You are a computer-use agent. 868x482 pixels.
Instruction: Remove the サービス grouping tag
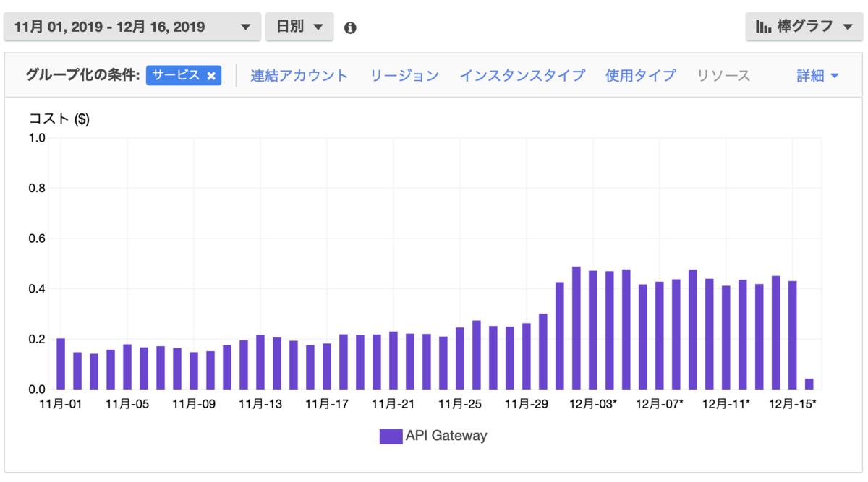211,76
